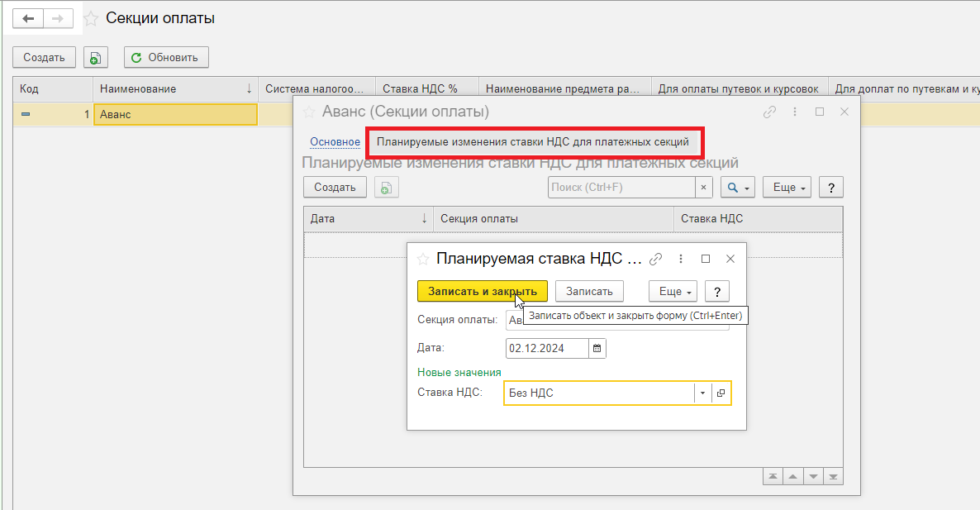Close the Планируемая ставка НДС dialog

[x=730, y=259]
